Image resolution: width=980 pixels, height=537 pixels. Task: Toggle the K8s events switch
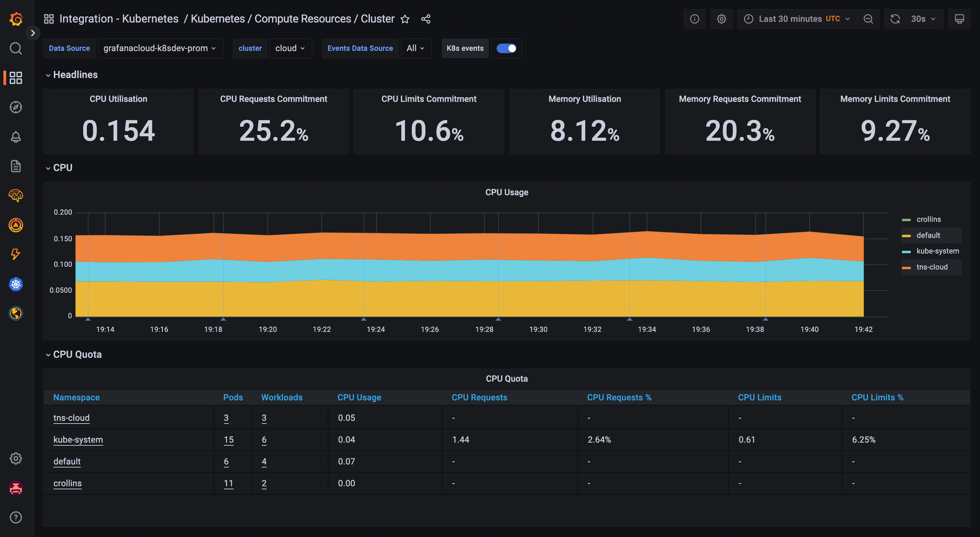[506, 48]
